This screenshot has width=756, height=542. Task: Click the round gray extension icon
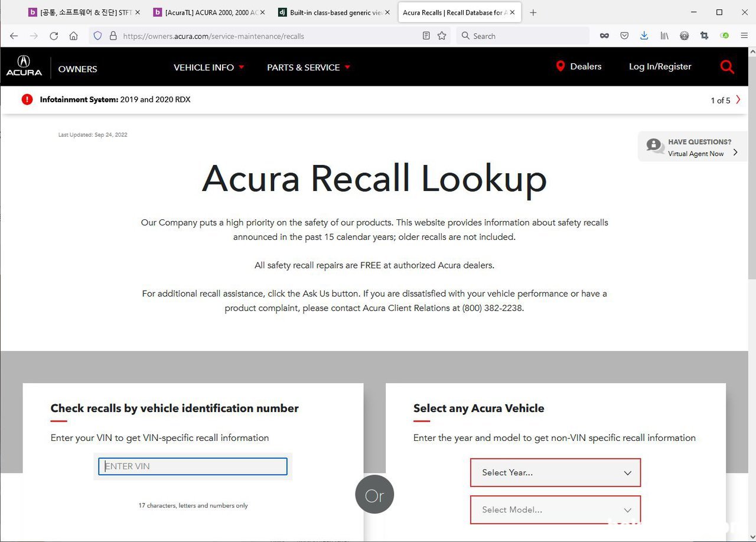point(685,36)
